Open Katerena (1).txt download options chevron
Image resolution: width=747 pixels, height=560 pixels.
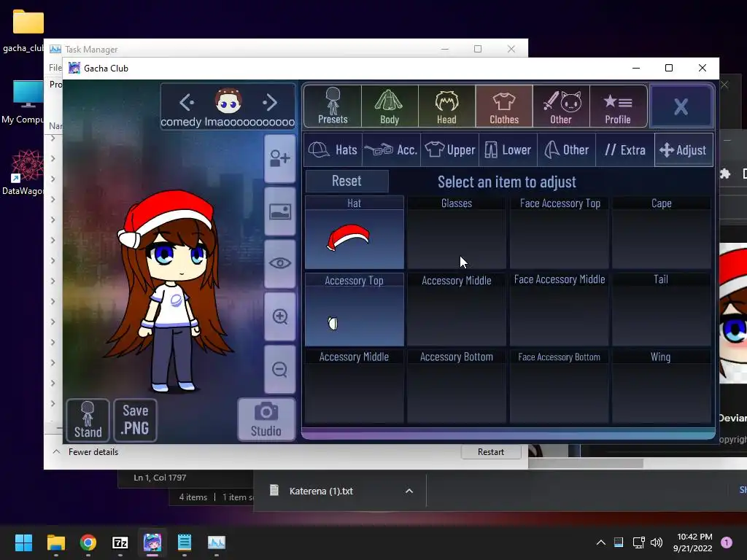pos(409,491)
